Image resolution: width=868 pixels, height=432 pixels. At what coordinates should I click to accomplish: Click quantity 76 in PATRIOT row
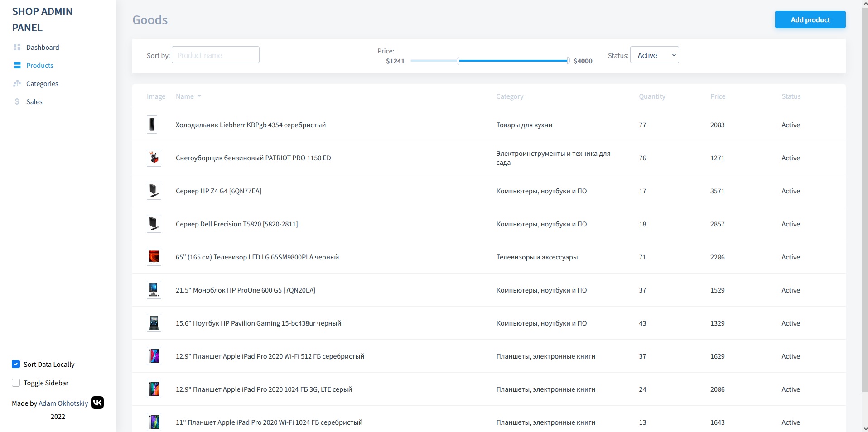pyautogui.click(x=642, y=158)
